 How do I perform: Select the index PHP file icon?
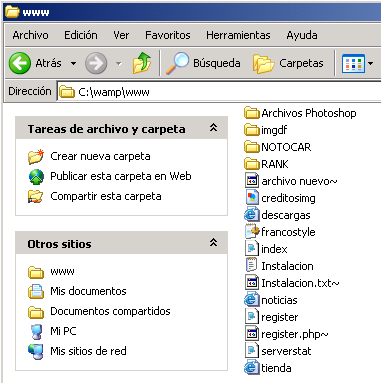tap(252, 249)
